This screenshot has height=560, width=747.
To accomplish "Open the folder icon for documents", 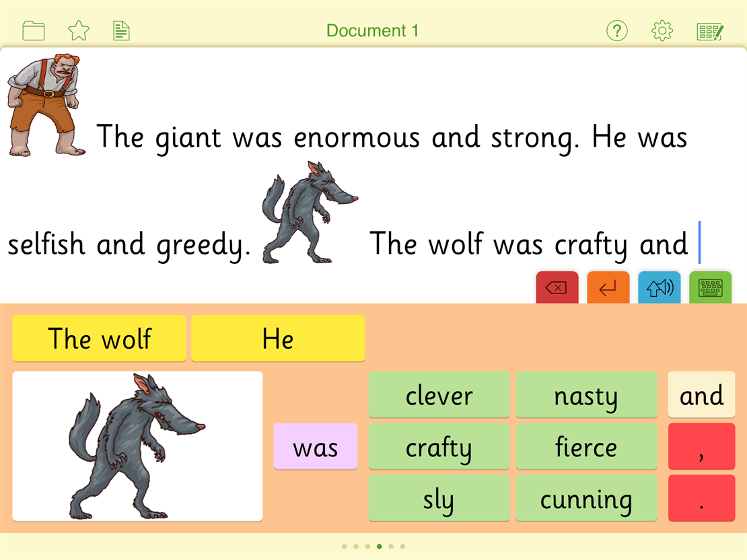I will coord(34,31).
